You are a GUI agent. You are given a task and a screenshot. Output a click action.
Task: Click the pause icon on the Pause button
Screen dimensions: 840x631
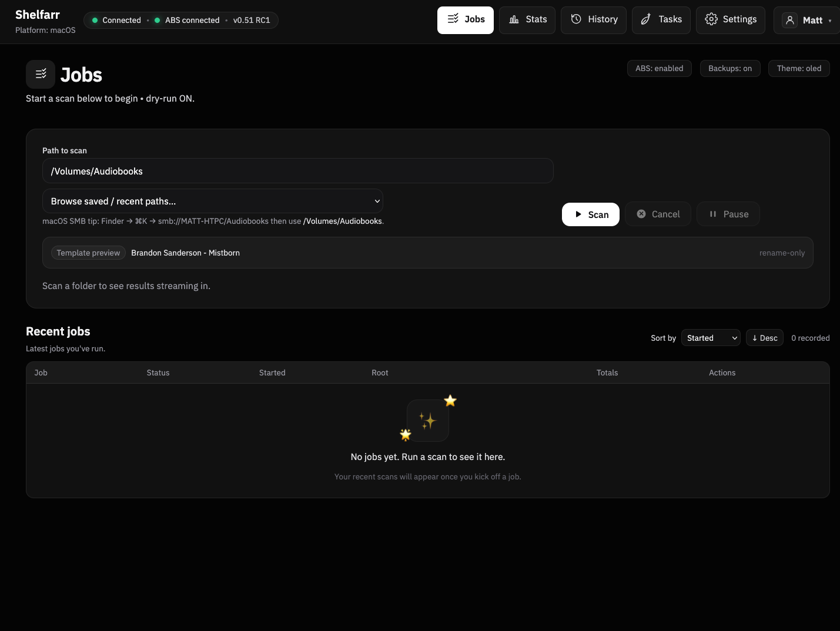pos(712,214)
